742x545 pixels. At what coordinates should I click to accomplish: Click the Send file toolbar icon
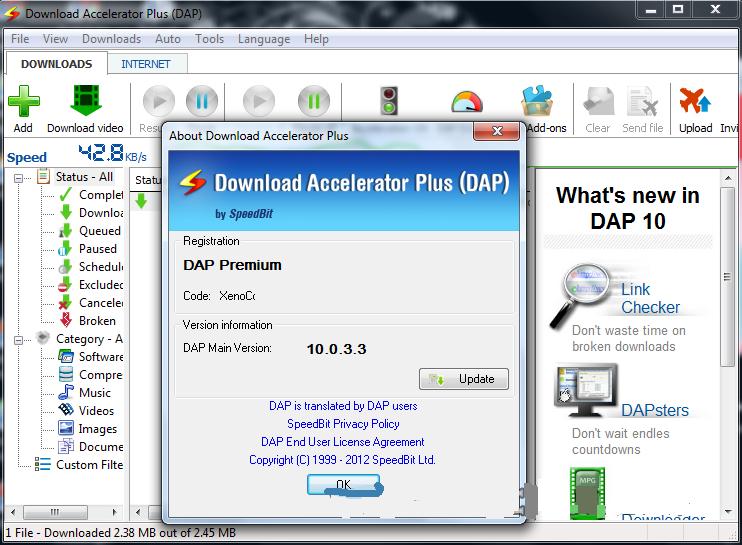point(642,101)
